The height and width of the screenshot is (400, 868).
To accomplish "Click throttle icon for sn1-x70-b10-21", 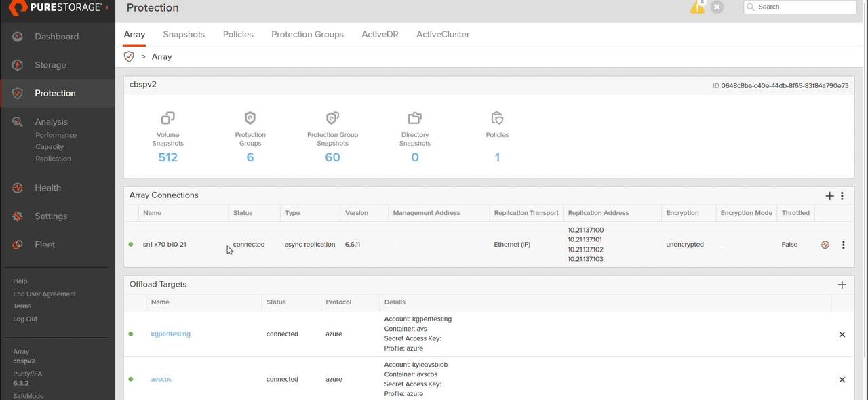I will pyautogui.click(x=825, y=245).
